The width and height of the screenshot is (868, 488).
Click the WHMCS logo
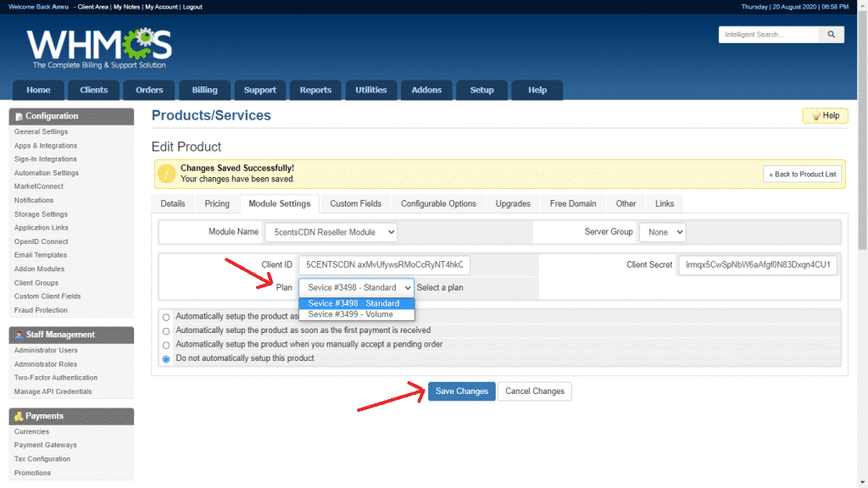[x=100, y=47]
